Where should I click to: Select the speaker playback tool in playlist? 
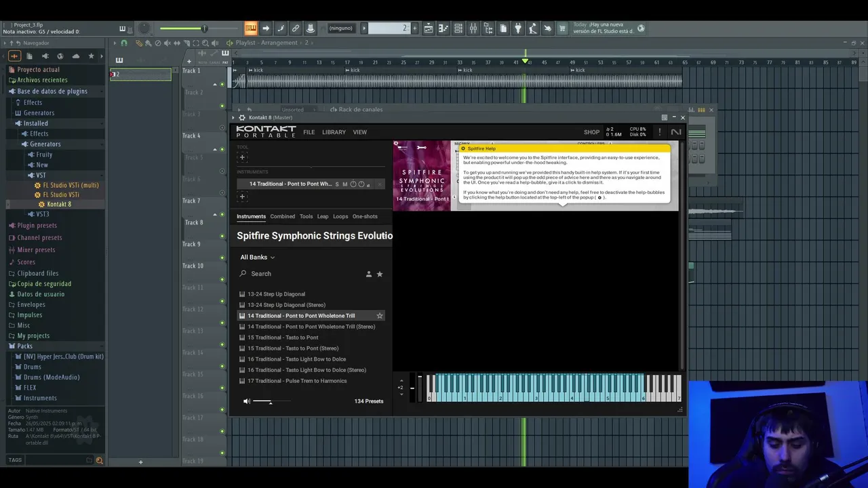tap(215, 43)
